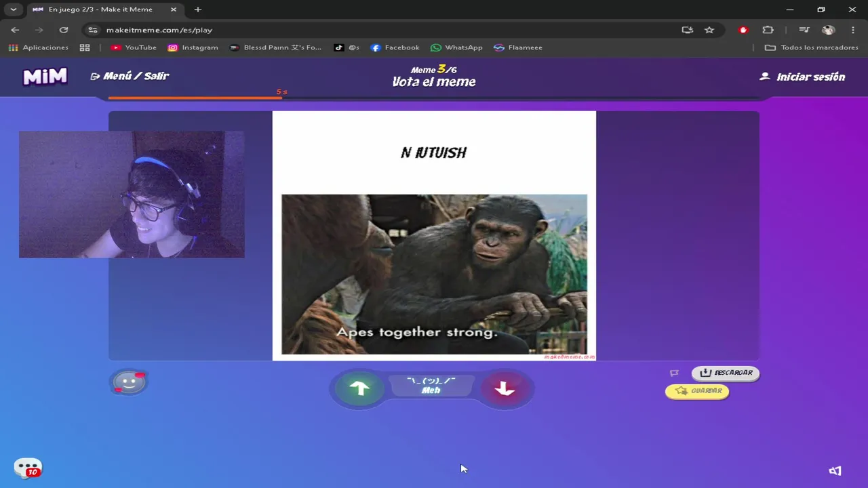The height and width of the screenshot is (488, 868).
Task: Open the media control icon
Action: pos(804,30)
